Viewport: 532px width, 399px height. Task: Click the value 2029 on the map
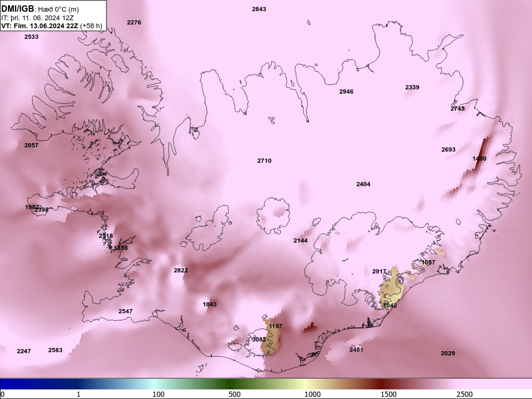point(447,354)
